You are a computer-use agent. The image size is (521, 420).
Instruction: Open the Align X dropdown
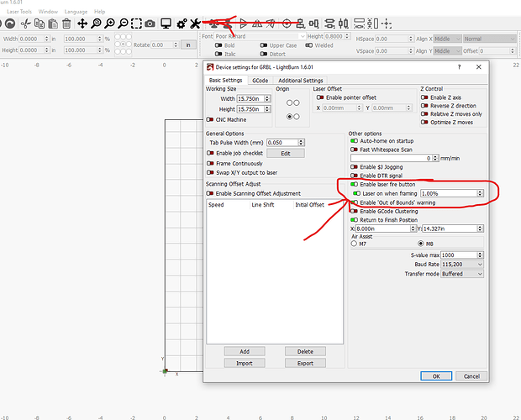[448, 39]
